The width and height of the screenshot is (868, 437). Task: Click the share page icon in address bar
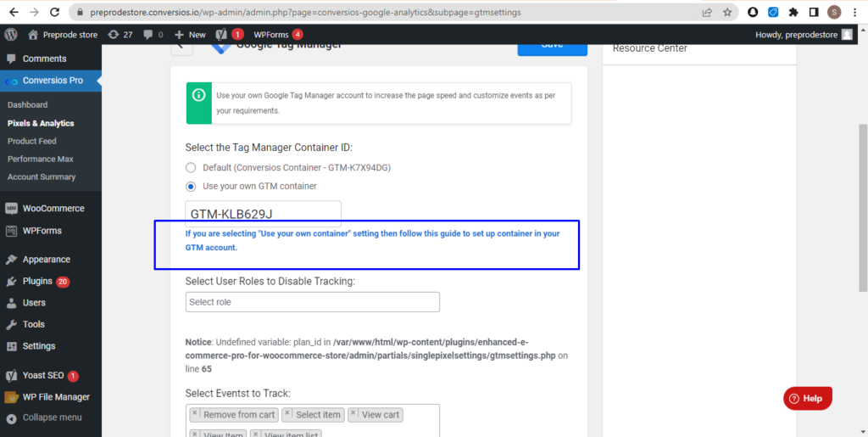pyautogui.click(x=707, y=12)
